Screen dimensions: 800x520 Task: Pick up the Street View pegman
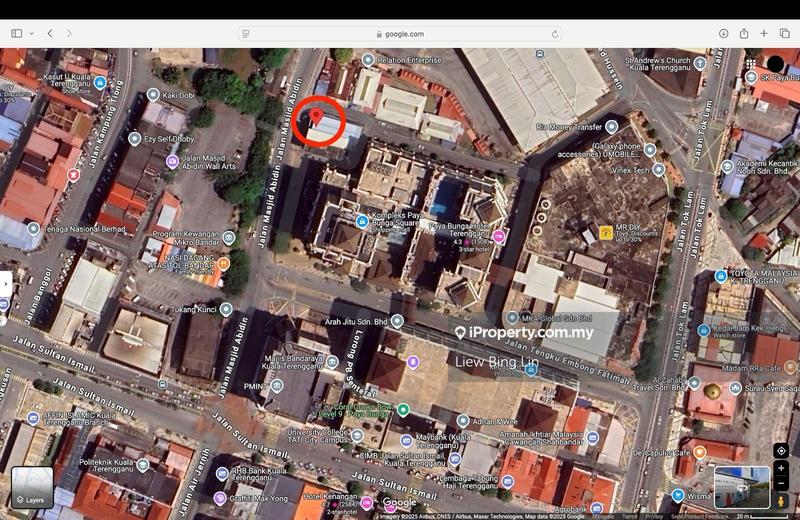click(x=781, y=501)
